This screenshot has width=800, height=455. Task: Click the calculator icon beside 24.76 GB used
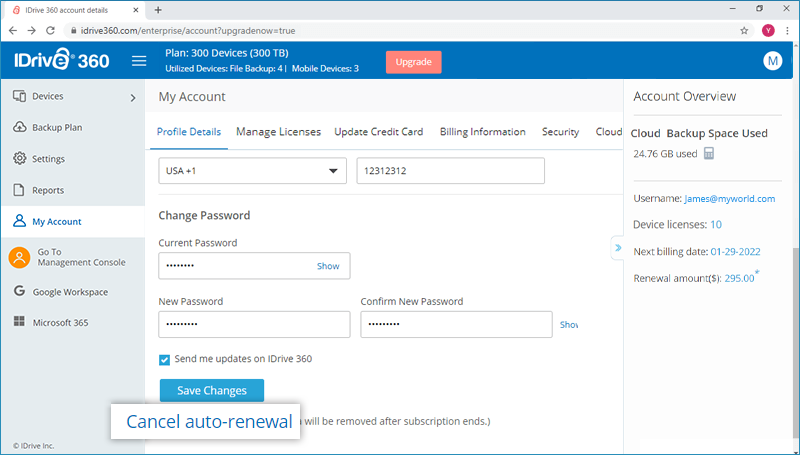(x=709, y=153)
